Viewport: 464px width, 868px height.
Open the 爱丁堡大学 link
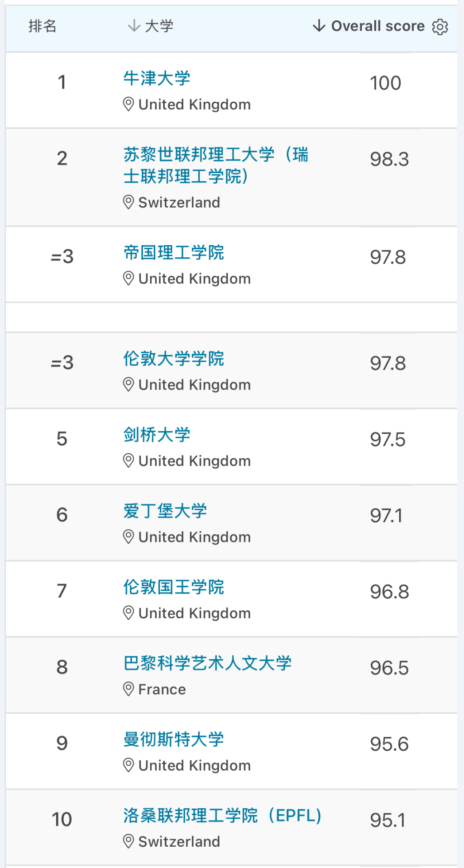pos(165,511)
